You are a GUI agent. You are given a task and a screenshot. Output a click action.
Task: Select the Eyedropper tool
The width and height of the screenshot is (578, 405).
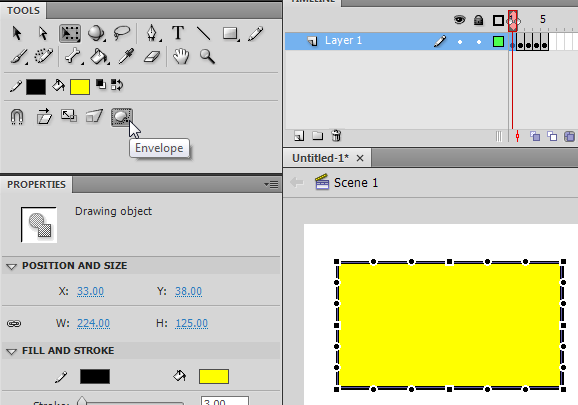pos(126,56)
